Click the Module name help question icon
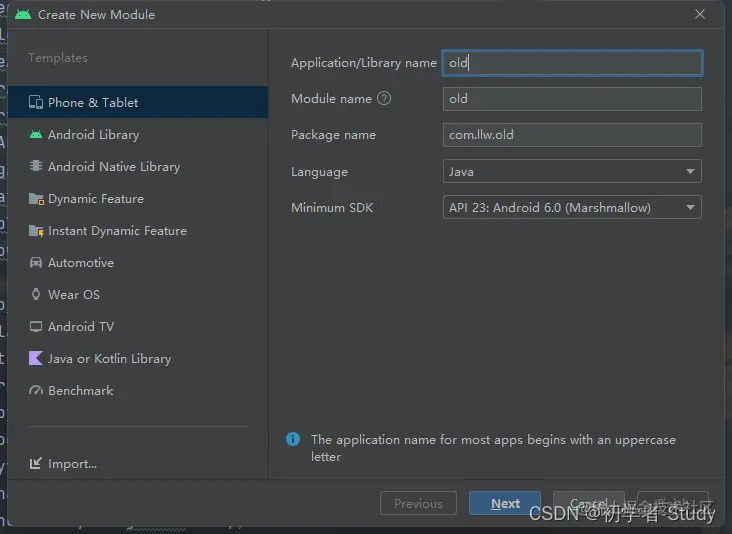 tap(384, 98)
